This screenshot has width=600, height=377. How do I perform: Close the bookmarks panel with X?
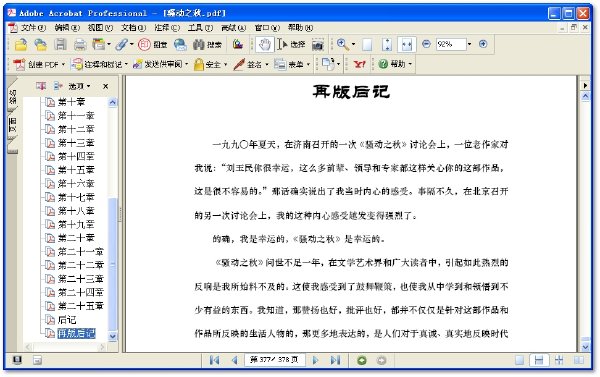pyautogui.click(x=106, y=86)
